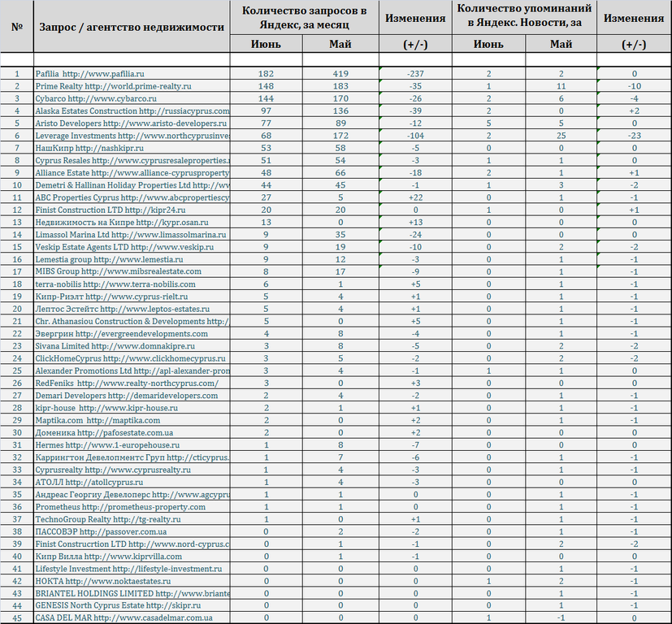Select the Эвергрин evergreendevelopments.com cell
The height and width of the screenshot is (624, 672).
coord(132,334)
